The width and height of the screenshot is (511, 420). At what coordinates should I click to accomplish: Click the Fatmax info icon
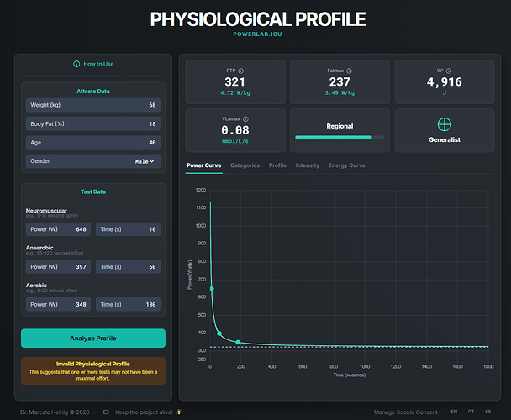click(349, 71)
